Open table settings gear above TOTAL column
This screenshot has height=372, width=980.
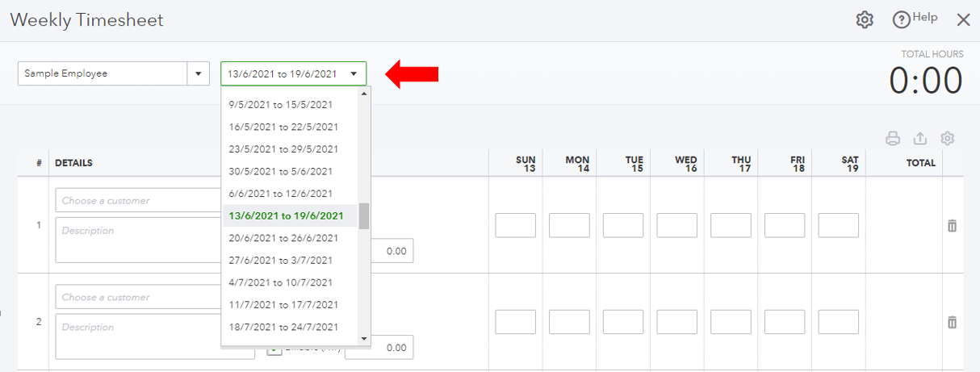(948, 138)
